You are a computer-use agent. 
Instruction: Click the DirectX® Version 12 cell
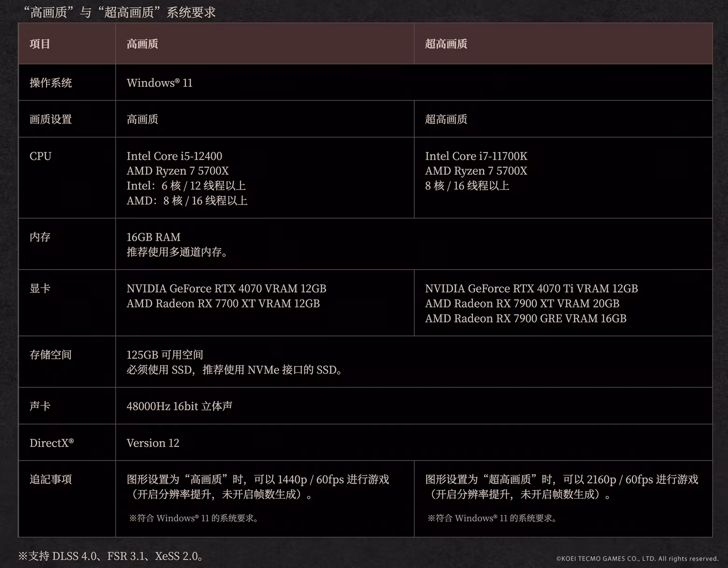tap(153, 443)
